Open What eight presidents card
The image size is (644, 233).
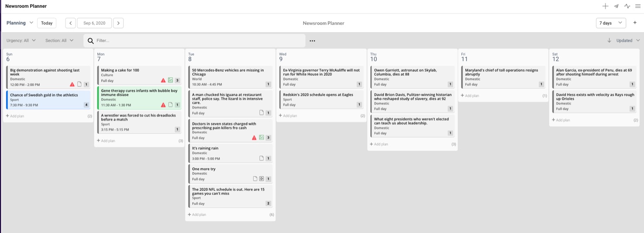point(413,126)
